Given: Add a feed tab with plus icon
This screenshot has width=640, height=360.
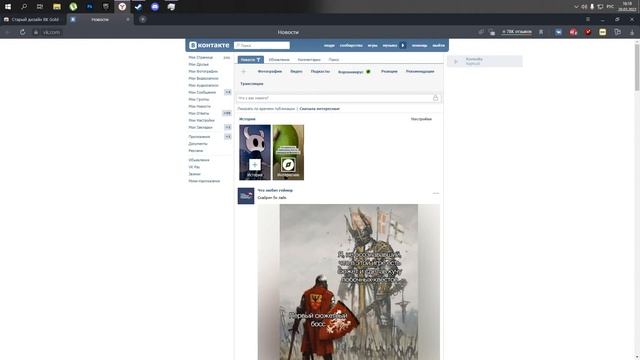Looking at the screenshot, I should [244, 71].
